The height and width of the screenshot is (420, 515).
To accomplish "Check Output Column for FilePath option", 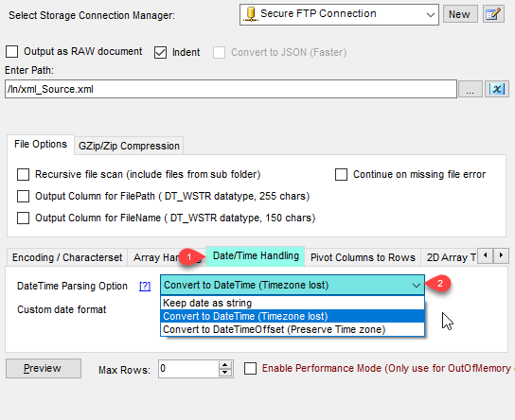I will (x=23, y=196).
